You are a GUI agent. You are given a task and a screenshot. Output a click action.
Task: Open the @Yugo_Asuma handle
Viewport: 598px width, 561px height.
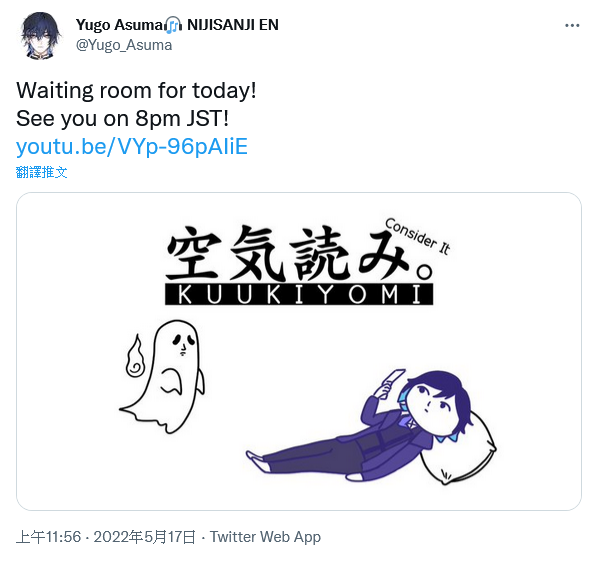coord(124,45)
